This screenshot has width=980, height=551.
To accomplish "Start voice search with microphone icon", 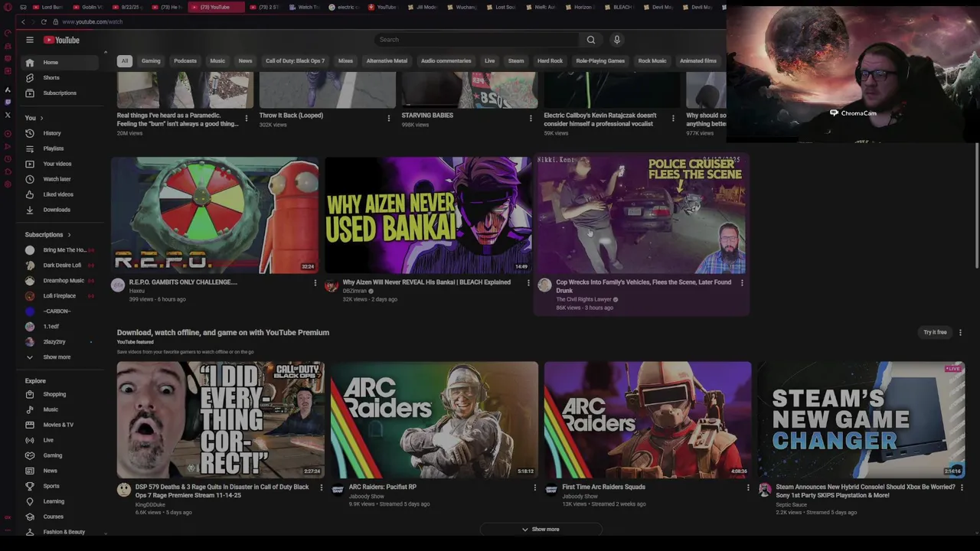I will (616, 40).
